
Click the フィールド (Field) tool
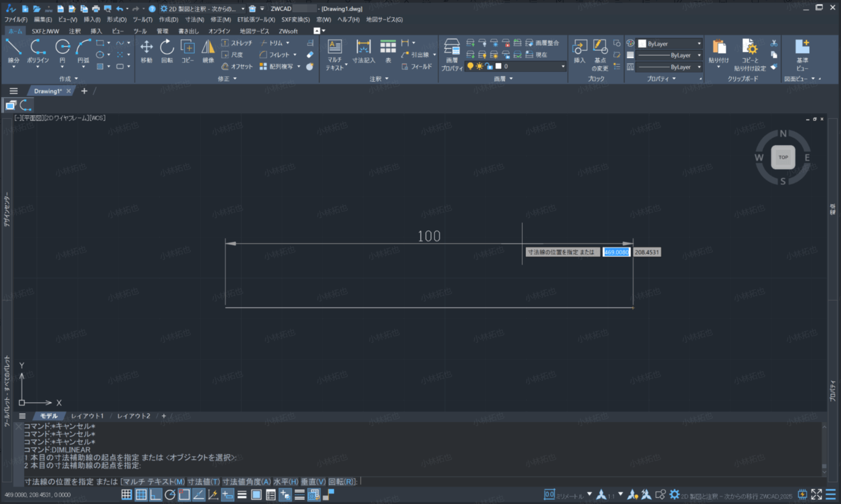click(416, 66)
